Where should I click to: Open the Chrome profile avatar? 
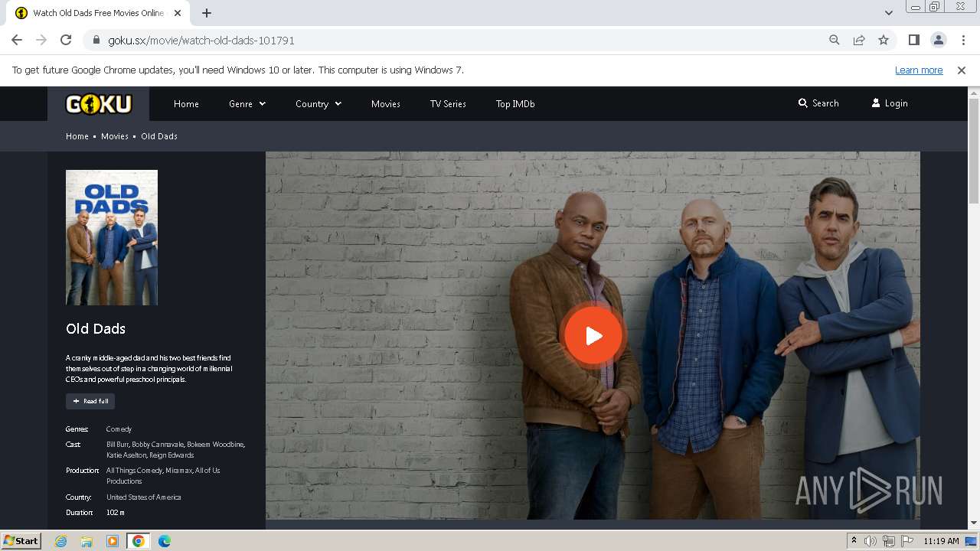[x=938, y=40]
